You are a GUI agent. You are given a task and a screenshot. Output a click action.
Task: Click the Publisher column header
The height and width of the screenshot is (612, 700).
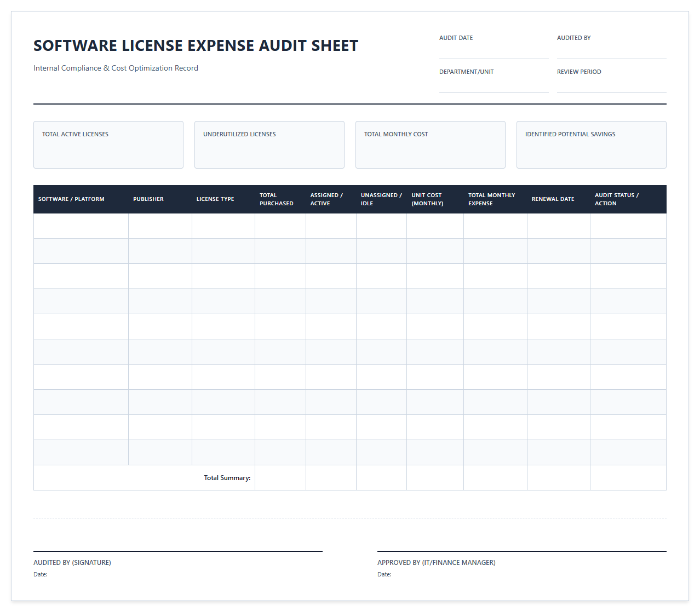point(160,199)
